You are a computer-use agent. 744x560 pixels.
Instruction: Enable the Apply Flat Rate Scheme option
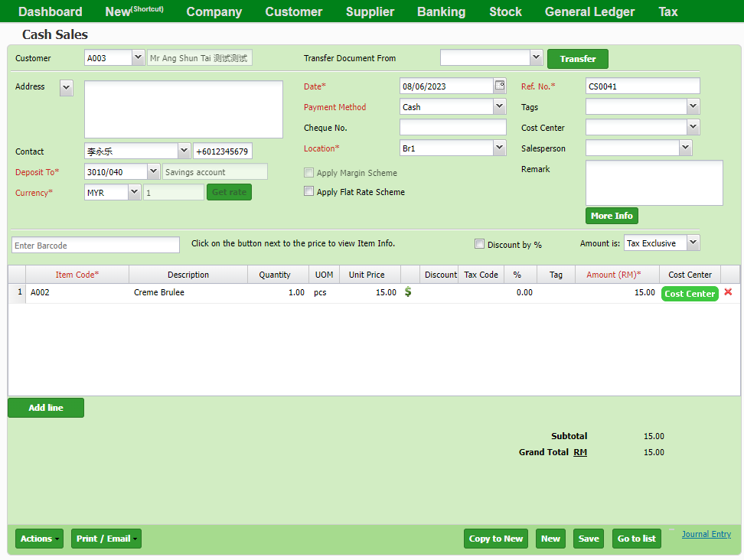click(x=308, y=191)
